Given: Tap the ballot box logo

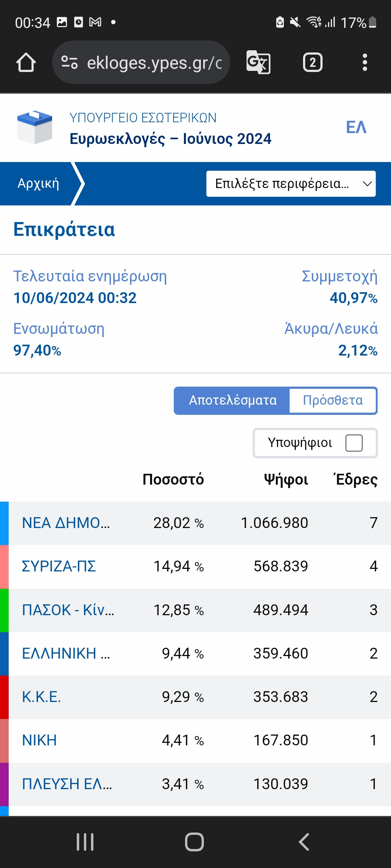Looking at the screenshot, I should (x=35, y=127).
